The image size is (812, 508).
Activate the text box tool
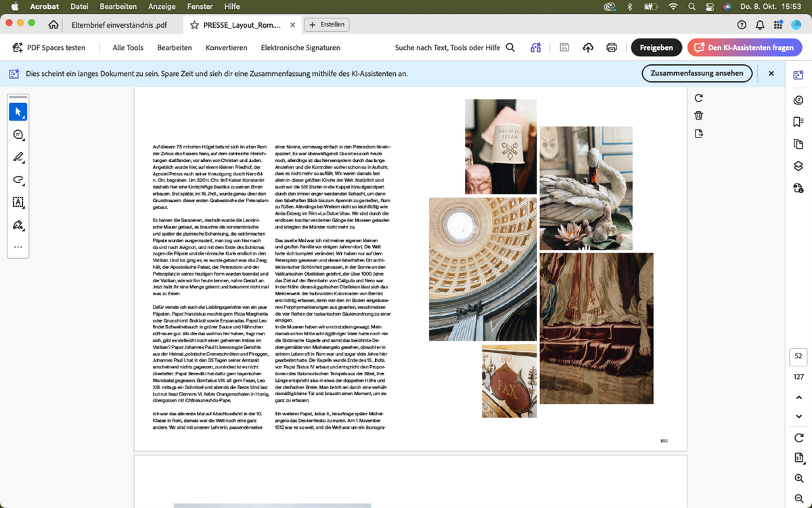18,202
